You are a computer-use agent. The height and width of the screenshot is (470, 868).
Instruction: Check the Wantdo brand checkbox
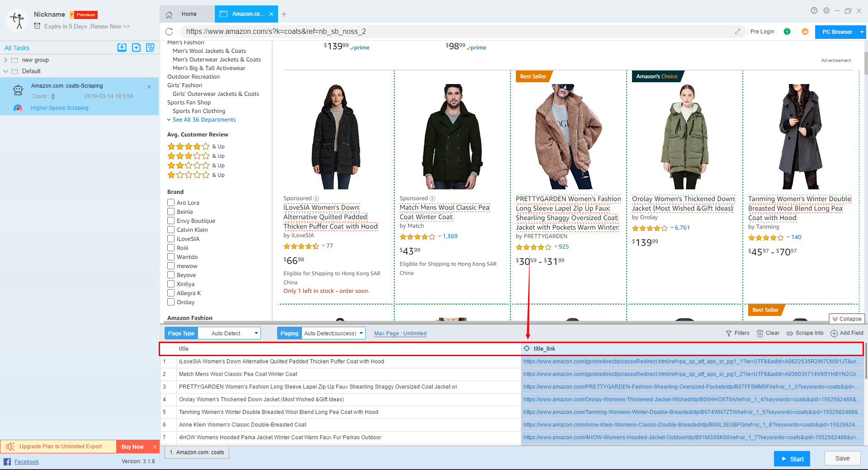(x=171, y=257)
